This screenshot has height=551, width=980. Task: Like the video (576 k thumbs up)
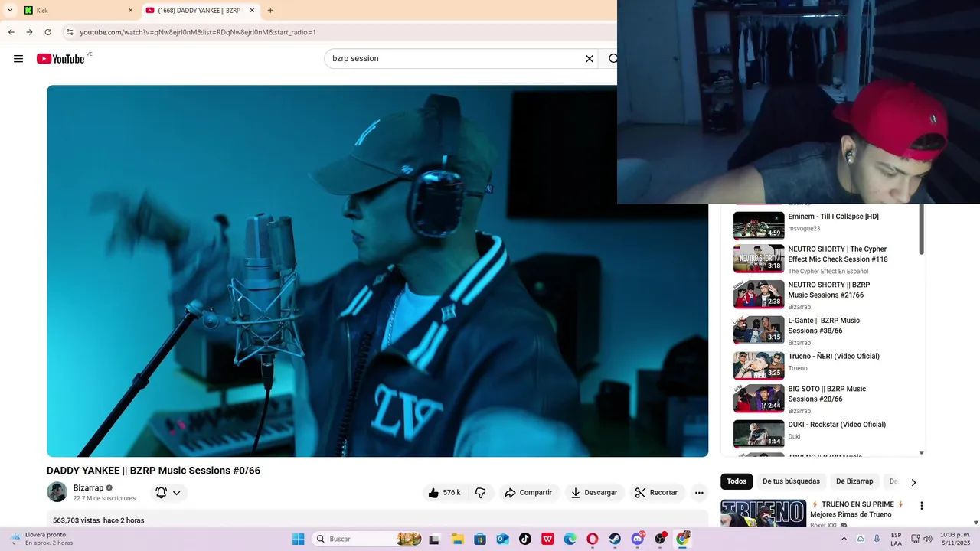pos(445,493)
